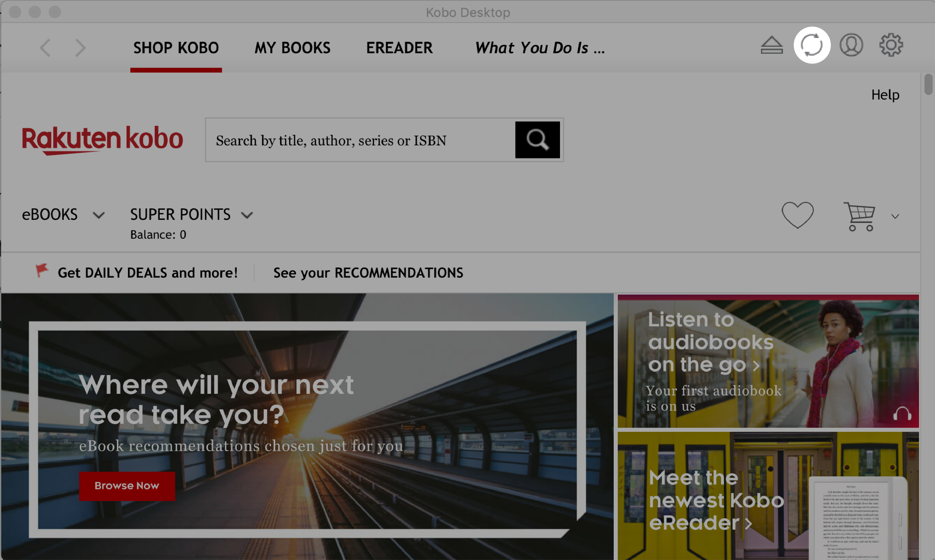Switch to the MY BOOKS tab
Image resolution: width=935 pixels, height=560 pixels.
tap(292, 47)
